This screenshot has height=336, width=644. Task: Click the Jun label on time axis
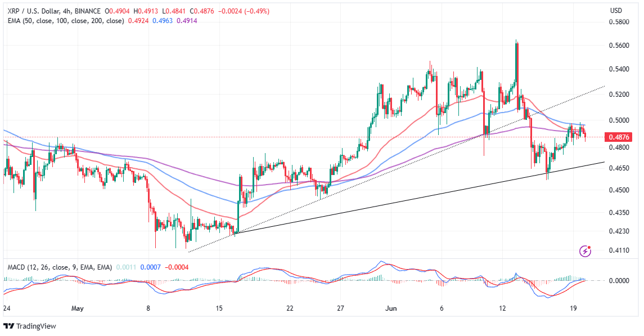point(391,308)
